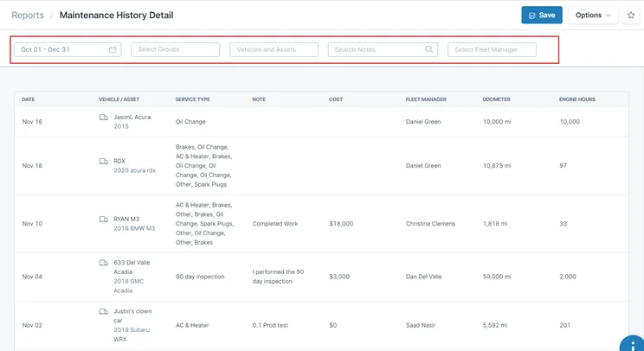
Task: Click the Oct 01 - Dec 31 date range field
Action: [68, 49]
